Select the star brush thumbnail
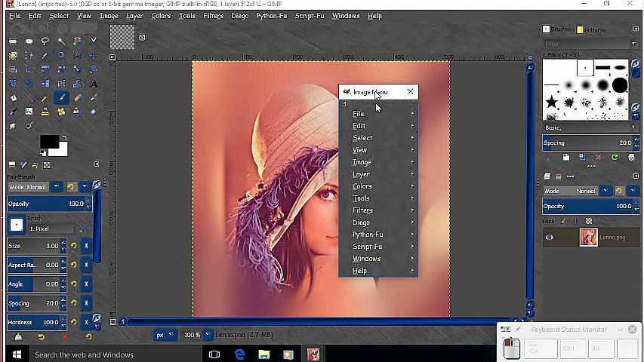 click(x=552, y=103)
